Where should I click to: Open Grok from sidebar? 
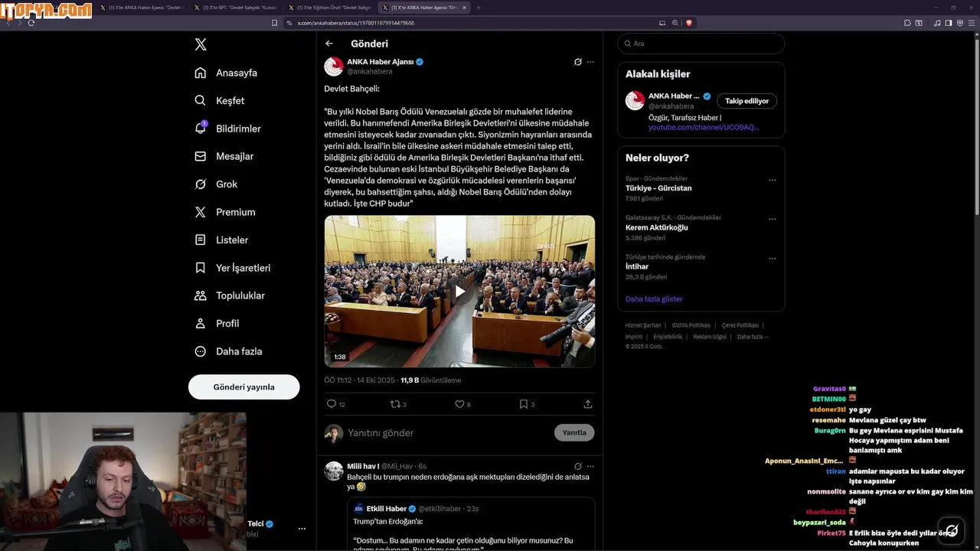(216, 184)
